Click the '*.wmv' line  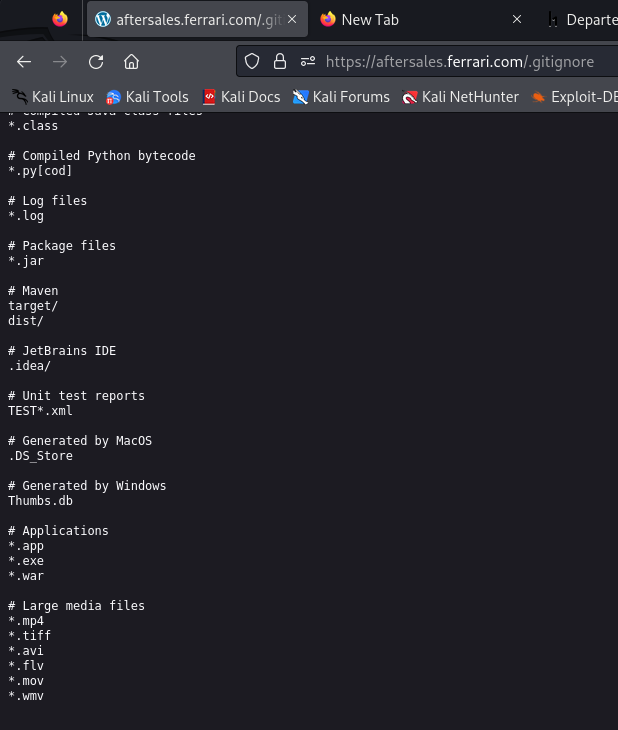pos(26,696)
